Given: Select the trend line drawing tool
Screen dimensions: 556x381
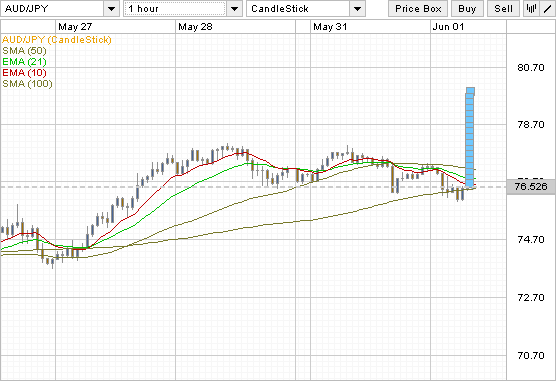Looking at the screenshot, I should click(547, 9).
